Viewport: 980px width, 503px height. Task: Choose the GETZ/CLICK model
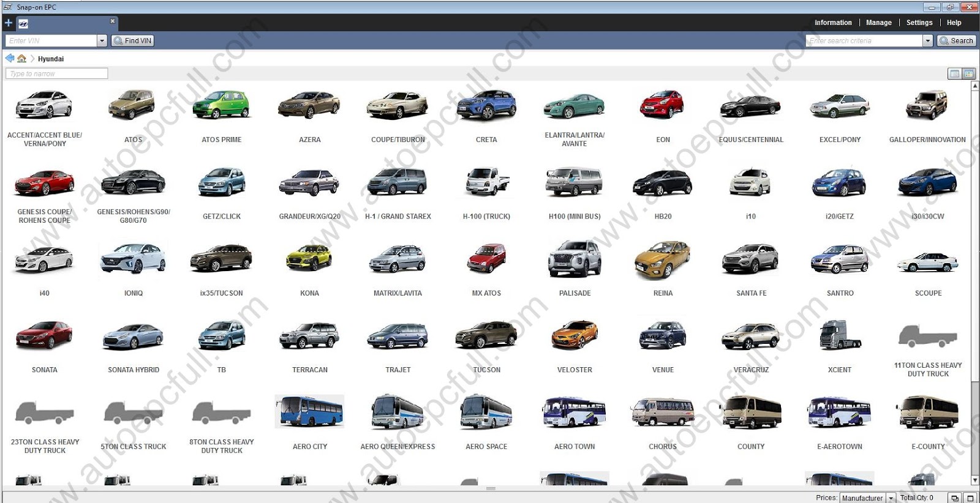222,193
